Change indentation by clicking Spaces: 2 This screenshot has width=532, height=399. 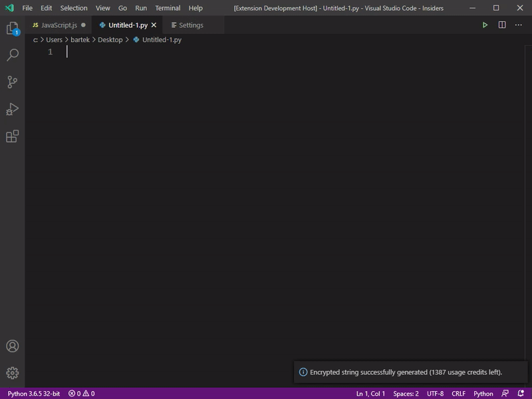407,393
